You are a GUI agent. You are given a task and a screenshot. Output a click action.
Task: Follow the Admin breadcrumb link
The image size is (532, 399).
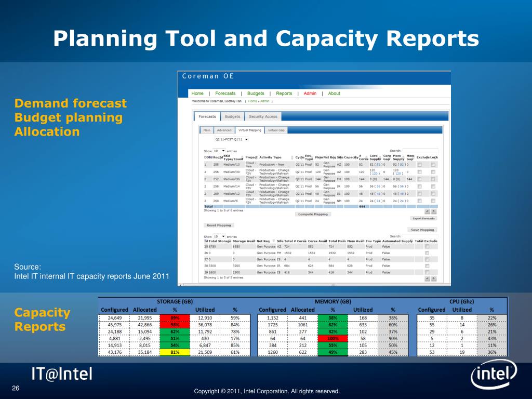click(264, 101)
